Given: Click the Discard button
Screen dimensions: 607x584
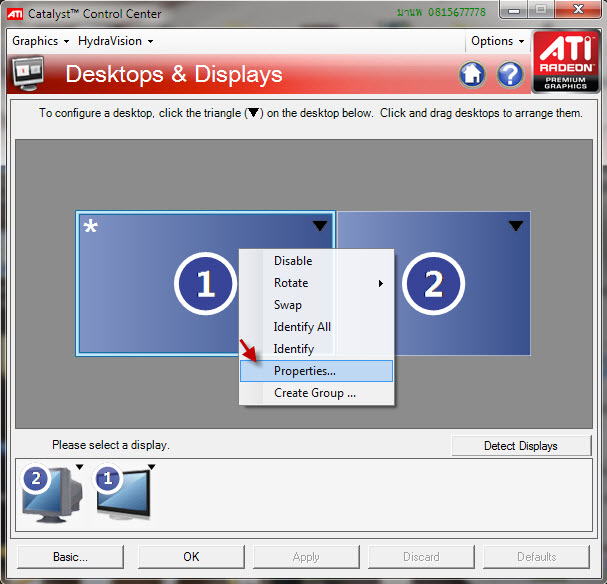Looking at the screenshot, I should (421, 557).
